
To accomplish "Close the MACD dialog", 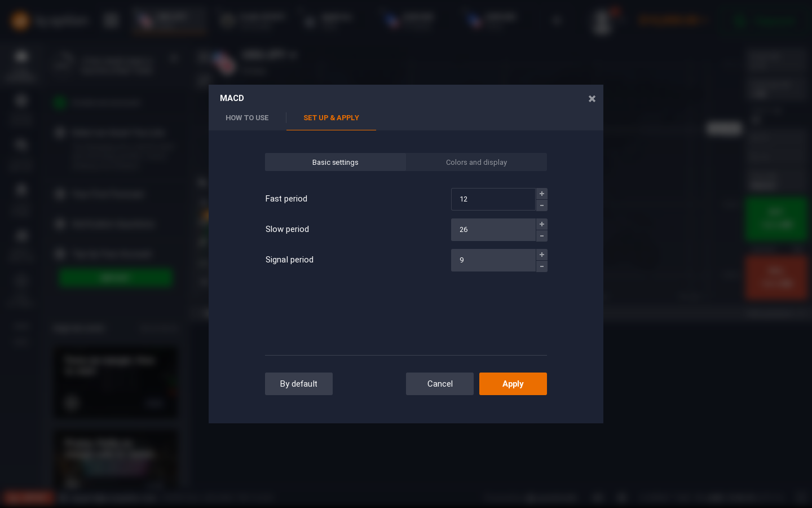I will click(592, 99).
